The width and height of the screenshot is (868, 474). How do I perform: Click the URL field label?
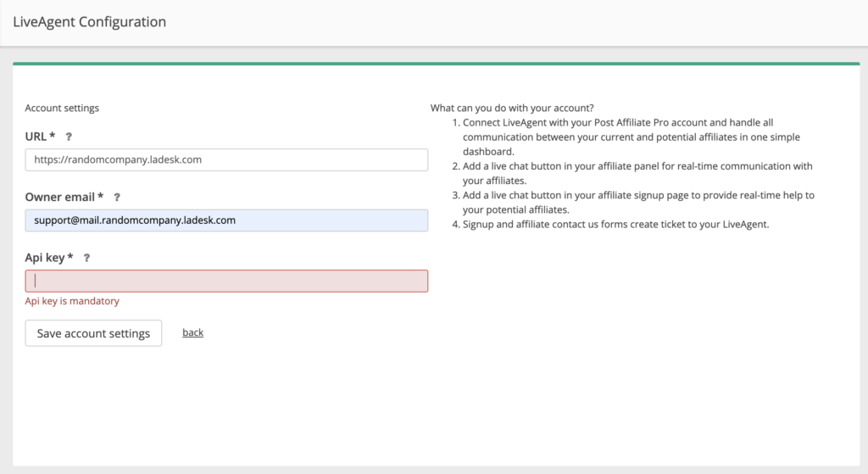point(40,137)
